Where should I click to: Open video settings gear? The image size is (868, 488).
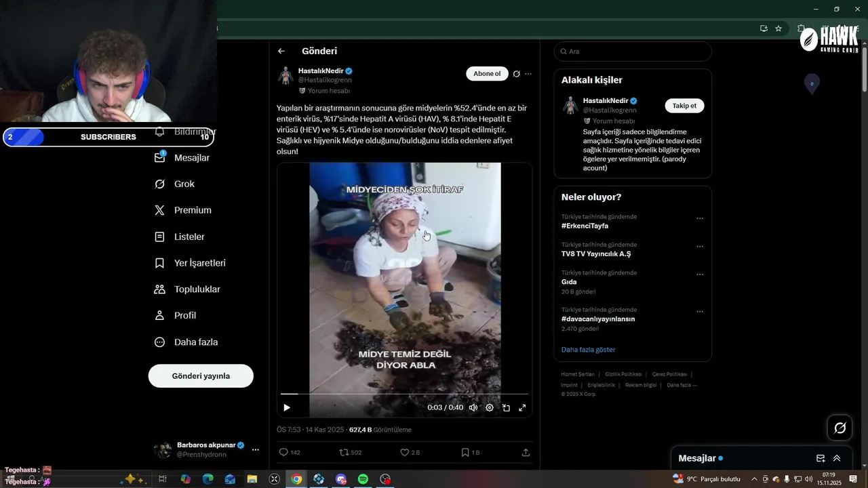[x=490, y=407]
